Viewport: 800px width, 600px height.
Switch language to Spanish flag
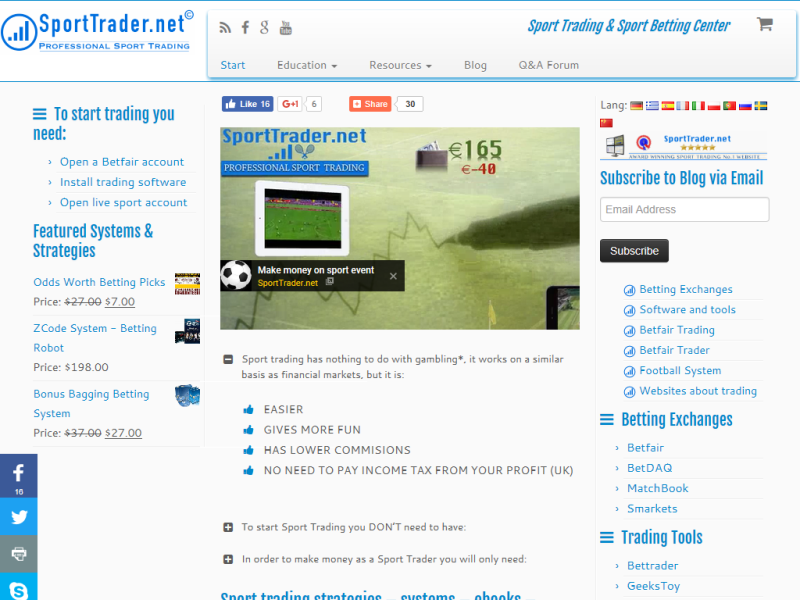[667, 106]
